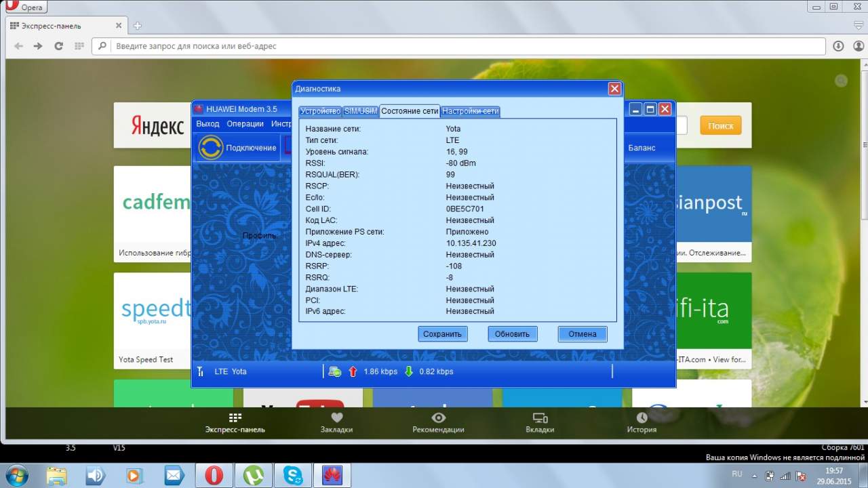Viewport: 868px width, 488px height.
Task: Click the Обновить button
Action: [512, 333]
